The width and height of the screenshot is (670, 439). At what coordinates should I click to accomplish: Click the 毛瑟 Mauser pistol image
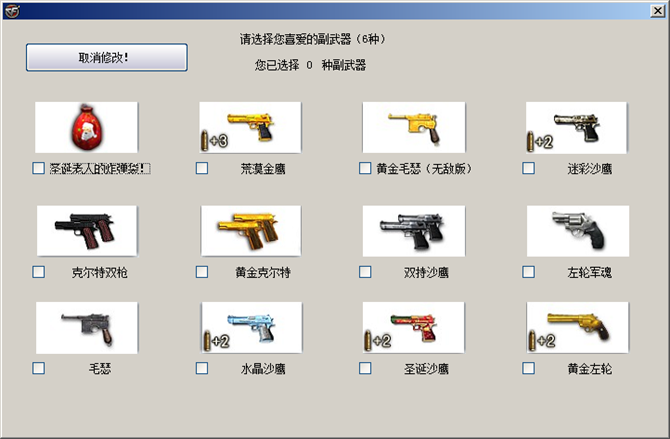87,328
